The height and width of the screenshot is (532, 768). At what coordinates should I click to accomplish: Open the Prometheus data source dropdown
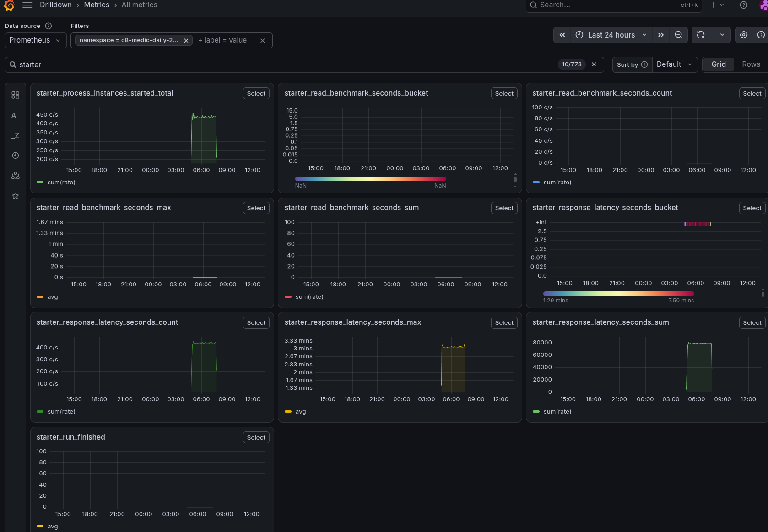(x=36, y=40)
